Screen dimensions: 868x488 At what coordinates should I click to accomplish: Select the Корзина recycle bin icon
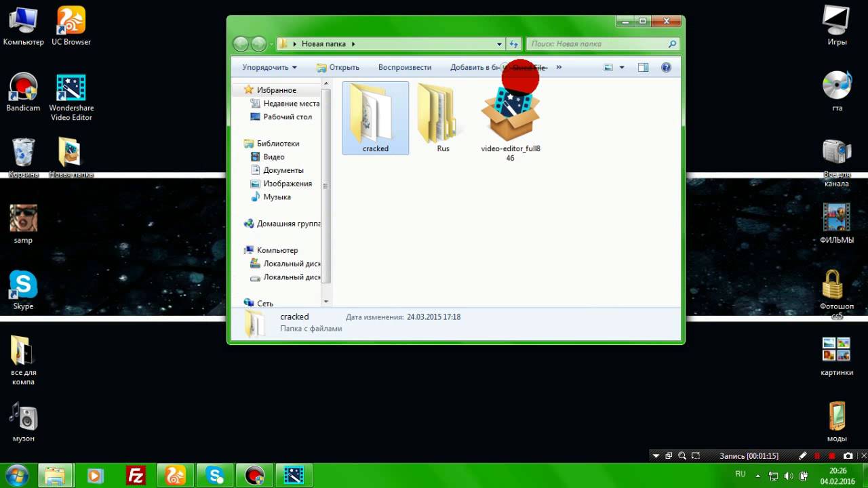(x=23, y=158)
